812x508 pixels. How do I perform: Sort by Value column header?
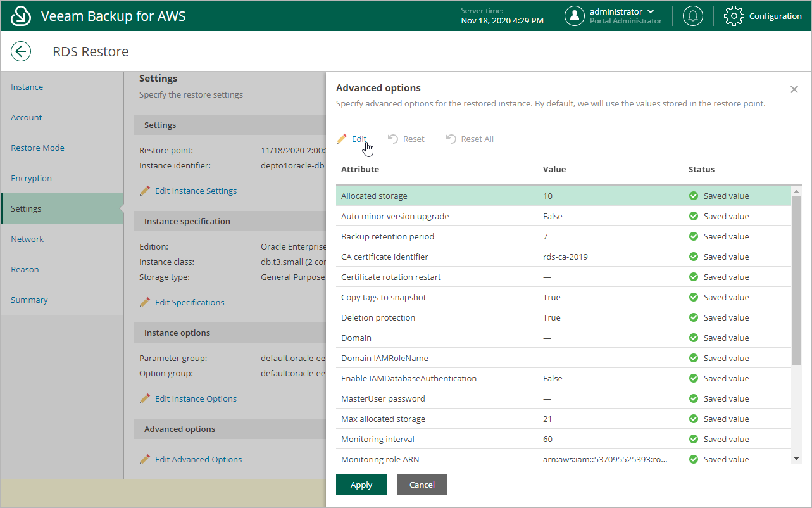(554, 169)
